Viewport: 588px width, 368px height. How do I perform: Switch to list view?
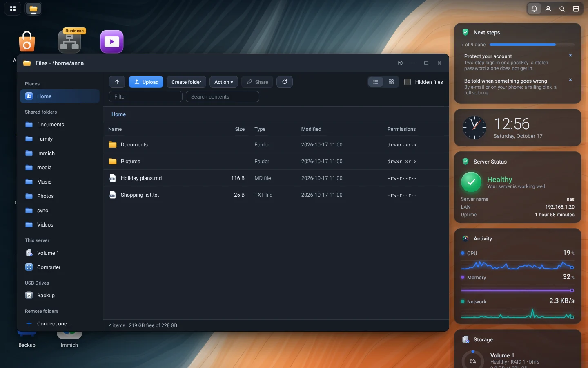[x=376, y=82]
